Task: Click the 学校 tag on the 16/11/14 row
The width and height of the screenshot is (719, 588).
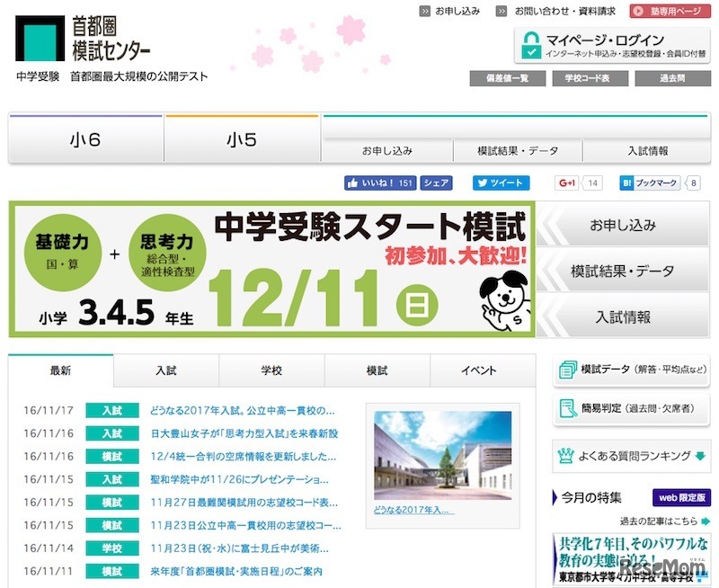Action: click(x=111, y=548)
